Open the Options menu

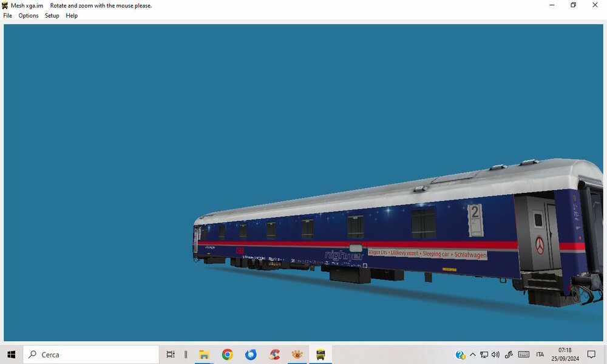pyautogui.click(x=29, y=16)
